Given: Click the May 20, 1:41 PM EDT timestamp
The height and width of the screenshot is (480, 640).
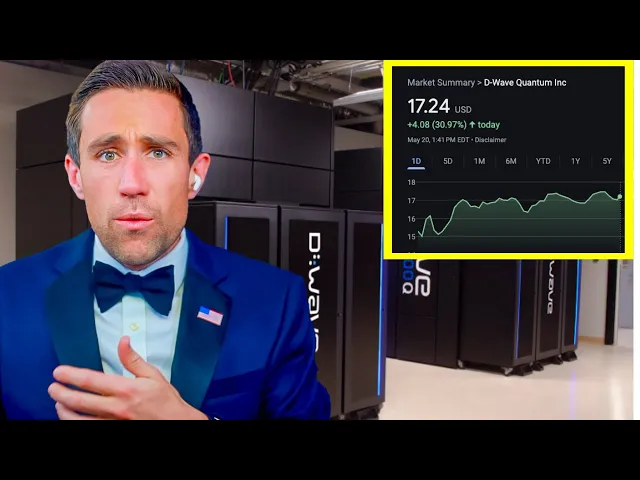Looking at the screenshot, I should coord(438,140).
